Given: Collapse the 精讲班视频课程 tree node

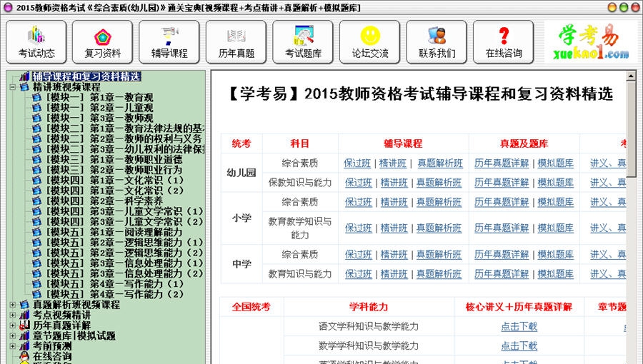Looking at the screenshot, I should pos(14,87).
